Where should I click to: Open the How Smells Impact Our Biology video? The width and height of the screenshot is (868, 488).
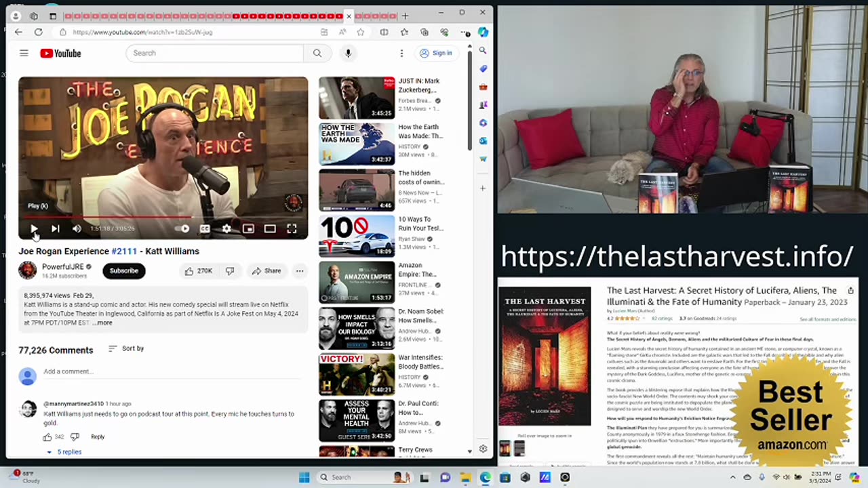[x=357, y=328]
